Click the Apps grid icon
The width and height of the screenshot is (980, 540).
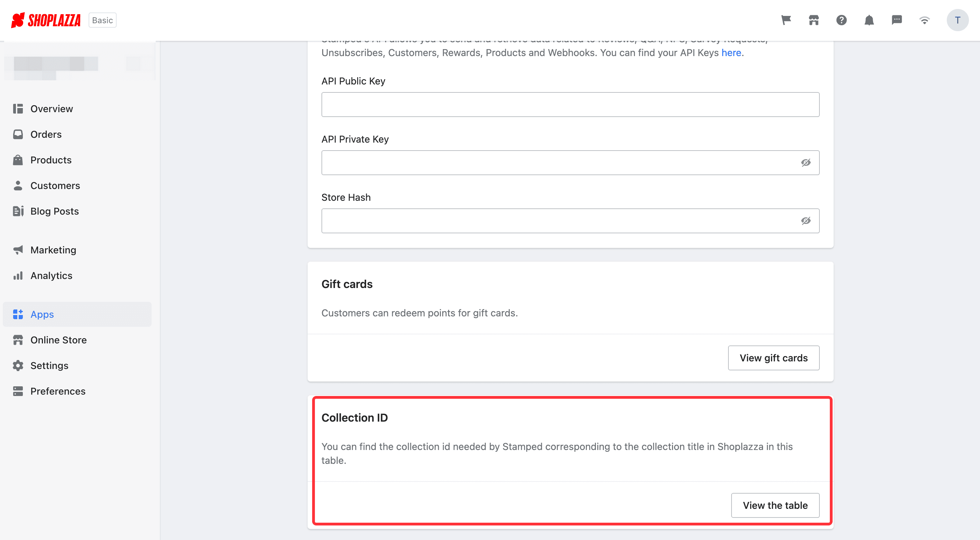(18, 314)
